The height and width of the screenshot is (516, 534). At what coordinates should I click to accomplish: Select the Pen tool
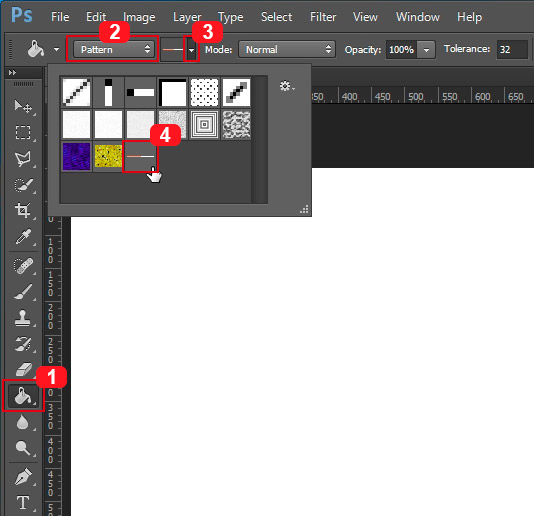[23, 476]
